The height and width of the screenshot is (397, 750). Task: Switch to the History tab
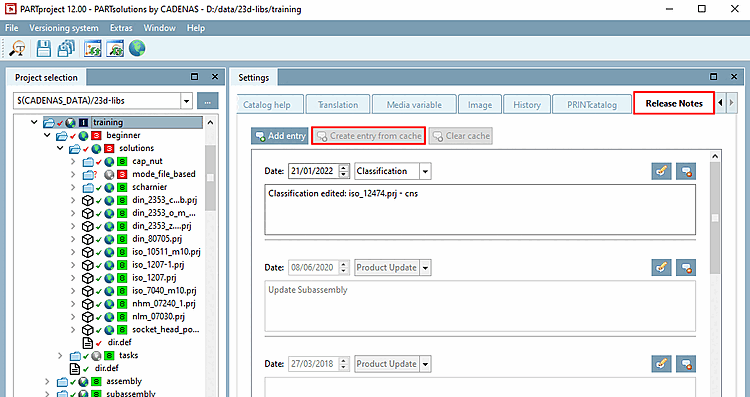pos(527,105)
